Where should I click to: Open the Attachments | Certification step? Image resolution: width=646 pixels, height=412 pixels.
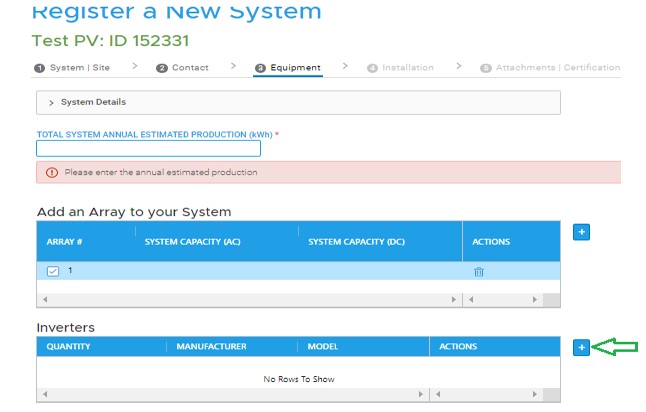click(x=550, y=68)
